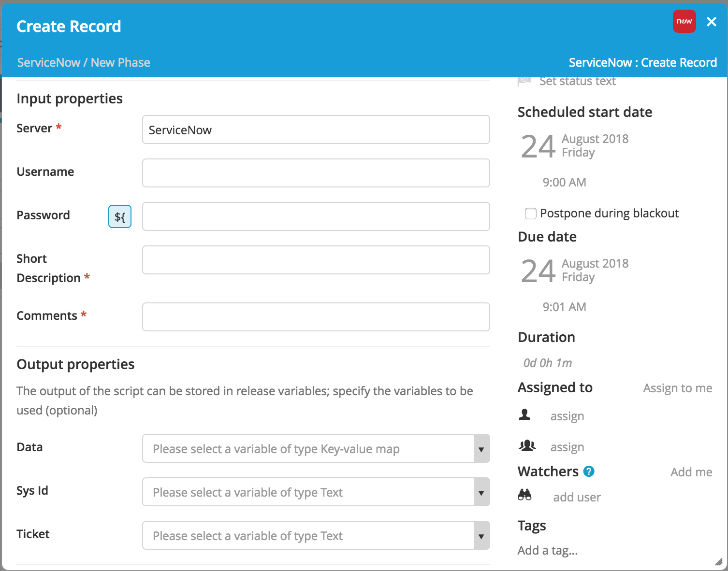Click assign next to team icon
This screenshot has height=571, width=728.
[567, 447]
